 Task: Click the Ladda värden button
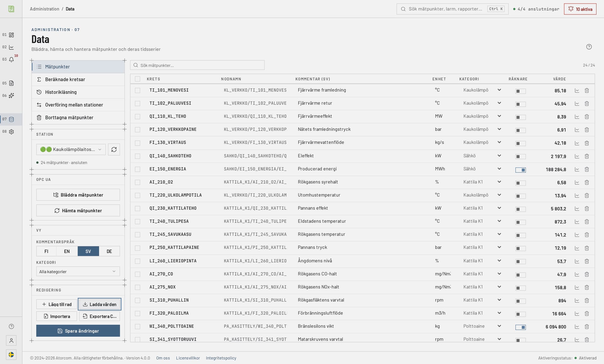pyautogui.click(x=99, y=304)
